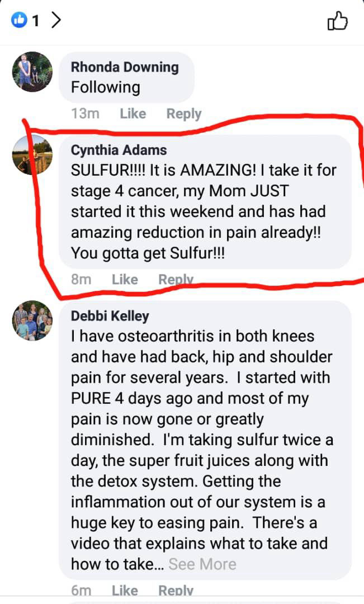Open the blue like reaction count icon
The image size is (364, 604).
tap(19, 20)
